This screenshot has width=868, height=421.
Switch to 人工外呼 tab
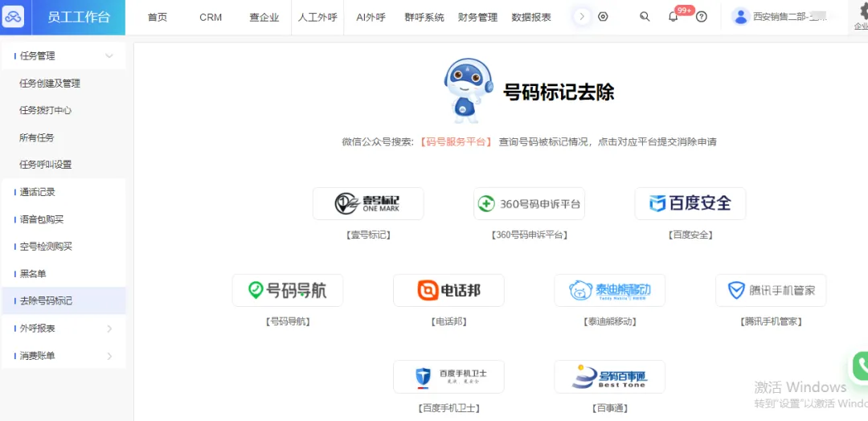pyautogui.click(x=317, y=17)
